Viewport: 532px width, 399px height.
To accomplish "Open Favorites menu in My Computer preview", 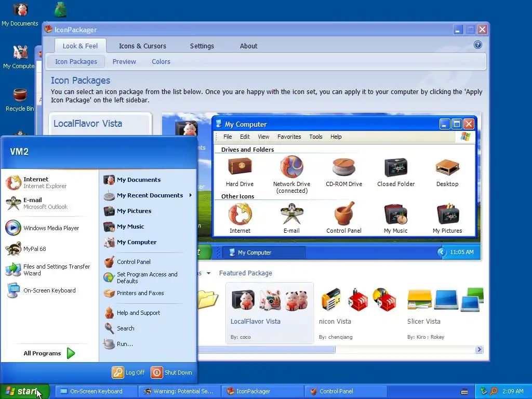I will [289, 137].
